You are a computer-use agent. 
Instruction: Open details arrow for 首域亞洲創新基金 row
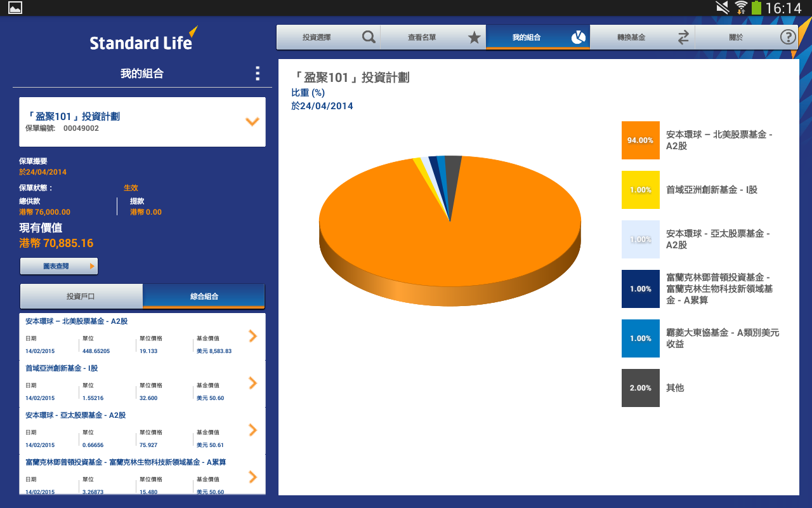click(x=253, y=383)
